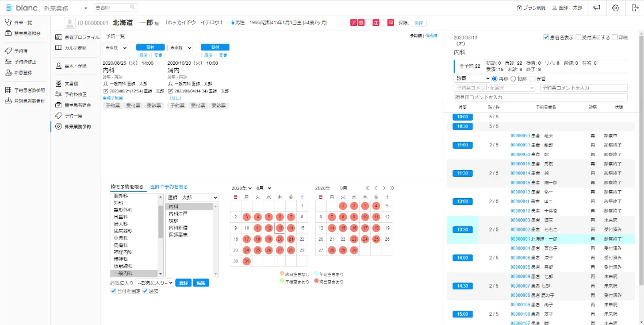Open the 2020年 year dropdown
This screenshot has width=644, height=325.
[241, 188]
